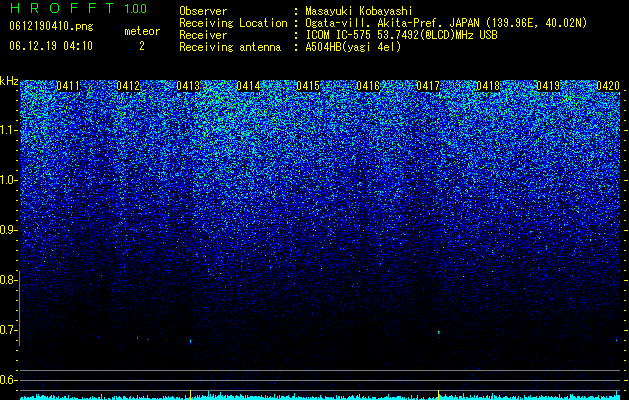Click the 0420 time label

(608, 86)
